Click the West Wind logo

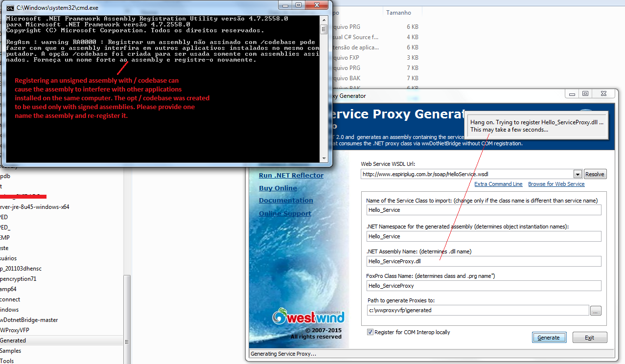[308, 316]
